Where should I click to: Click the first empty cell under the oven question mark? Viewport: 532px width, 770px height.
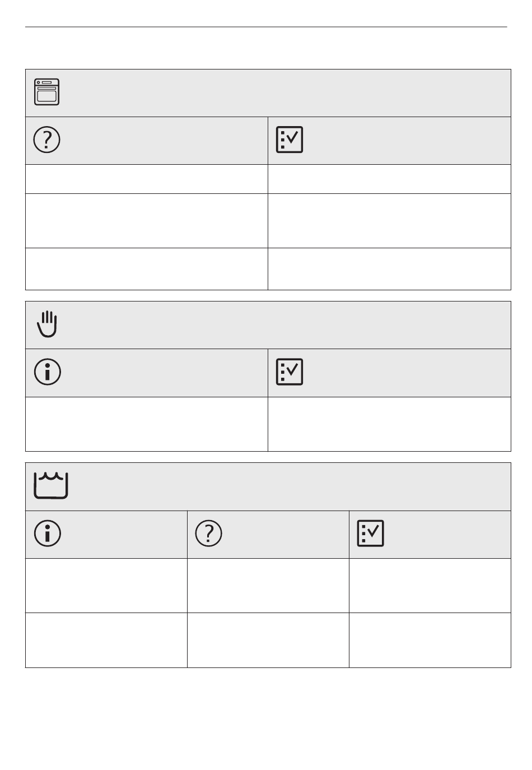(147, 179)
